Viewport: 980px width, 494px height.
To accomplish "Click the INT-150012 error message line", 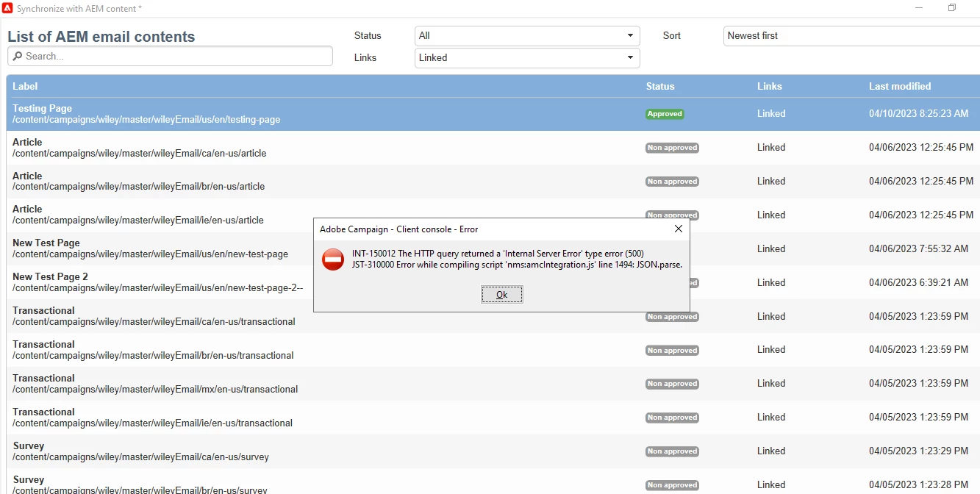I will point(498,254).
